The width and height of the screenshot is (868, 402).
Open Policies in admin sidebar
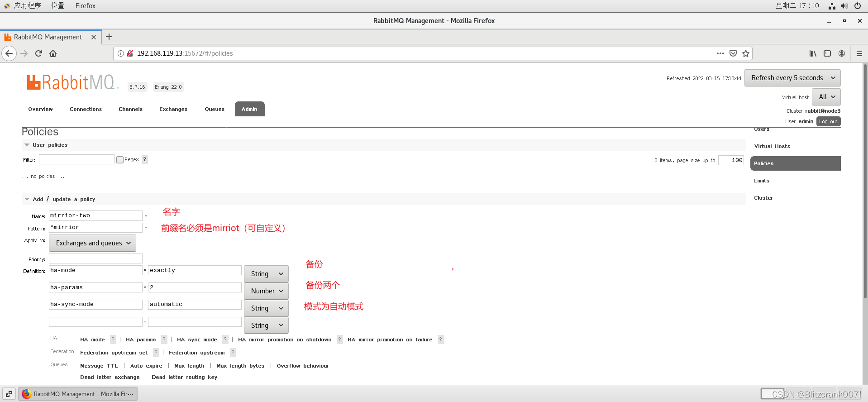[x=795, y=163]
